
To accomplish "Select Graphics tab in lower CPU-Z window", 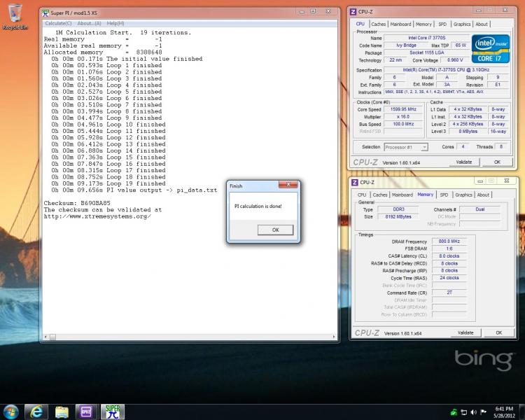I will click(463, 195).
